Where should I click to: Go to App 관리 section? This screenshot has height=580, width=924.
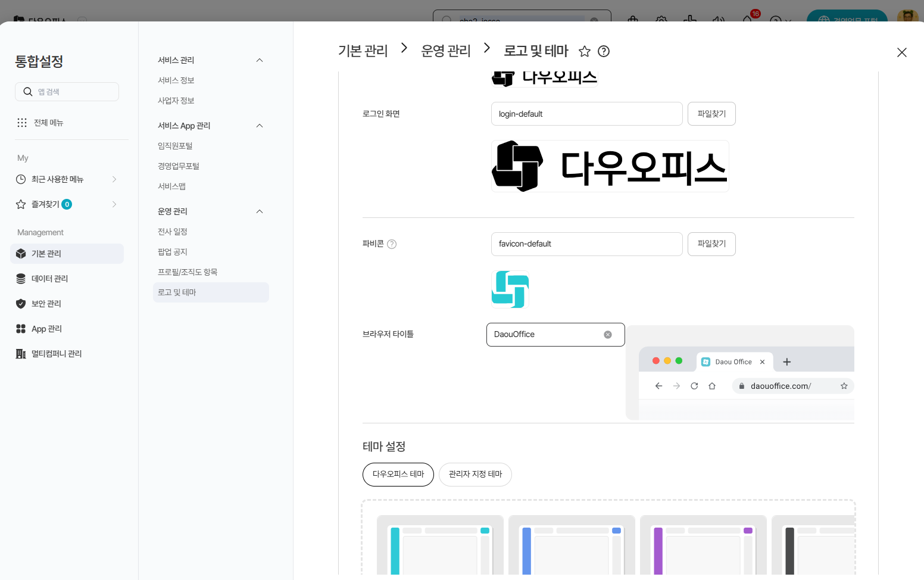(46, 329)
